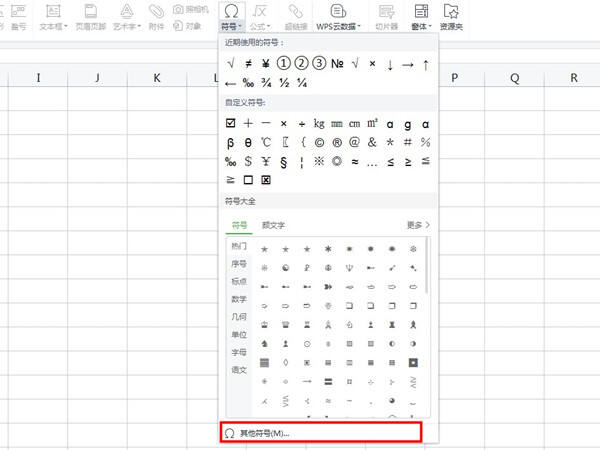Image resolution: width=600 pixels, height=450 pixels.
Task: Open the 艺术字 word art dropdown
Action: [x=127, y=16]
